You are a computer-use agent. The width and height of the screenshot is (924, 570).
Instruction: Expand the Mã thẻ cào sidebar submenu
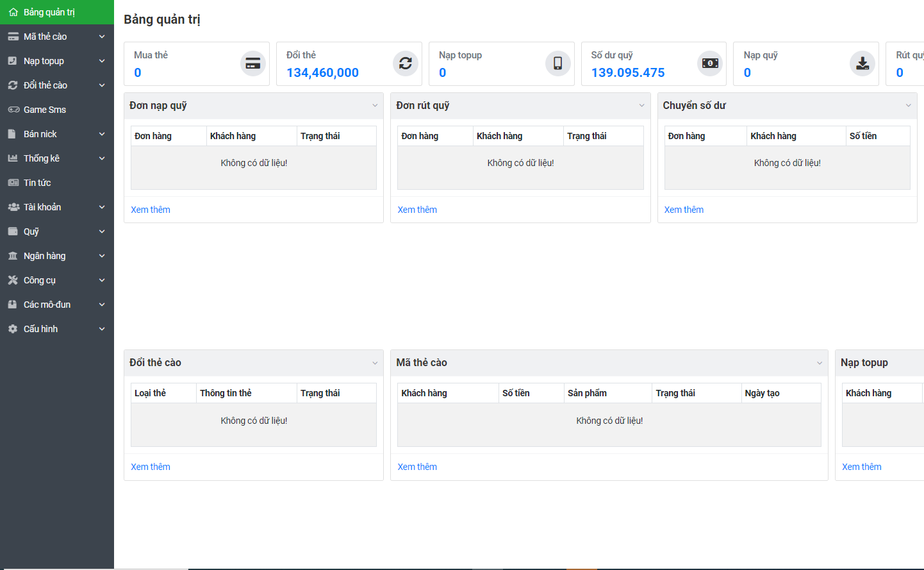(102, 37)
